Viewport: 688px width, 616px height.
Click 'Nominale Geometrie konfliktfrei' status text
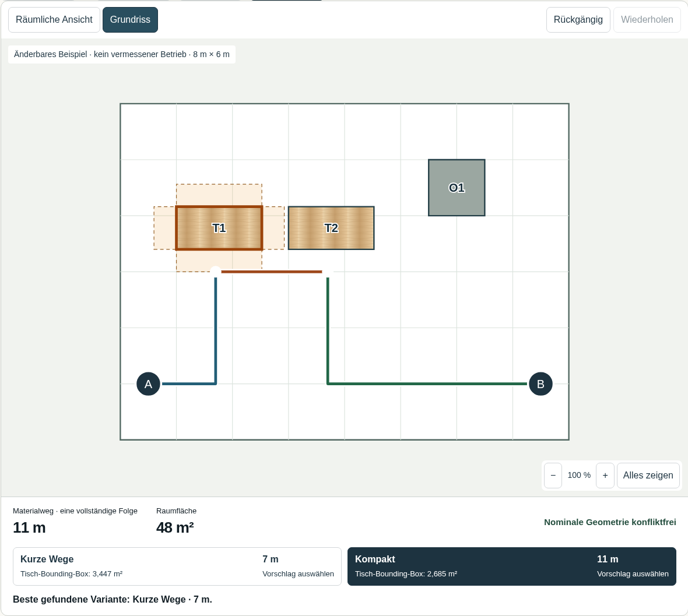pyautogui.click(x=610, y=522)
